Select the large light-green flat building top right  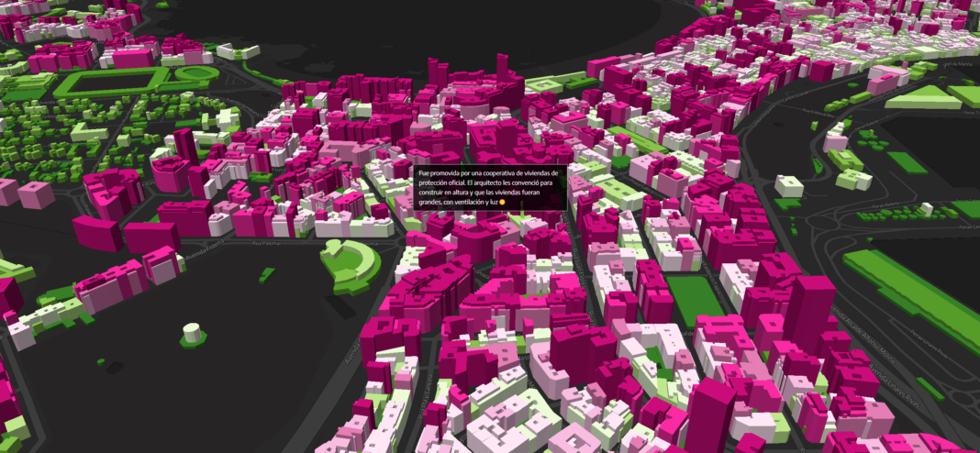[921, 97]
